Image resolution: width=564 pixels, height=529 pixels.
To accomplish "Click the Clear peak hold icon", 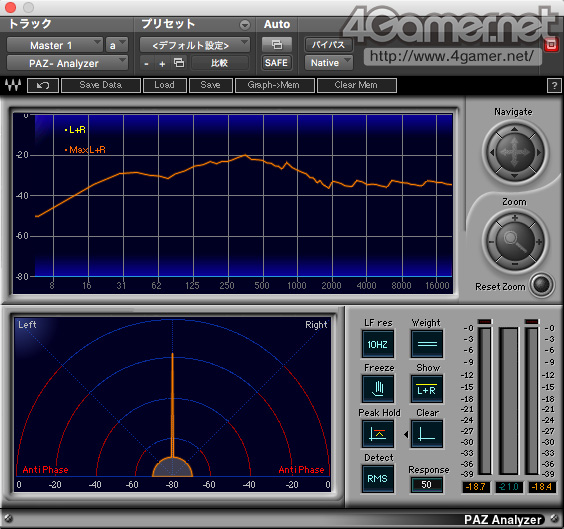I will 427,434.
